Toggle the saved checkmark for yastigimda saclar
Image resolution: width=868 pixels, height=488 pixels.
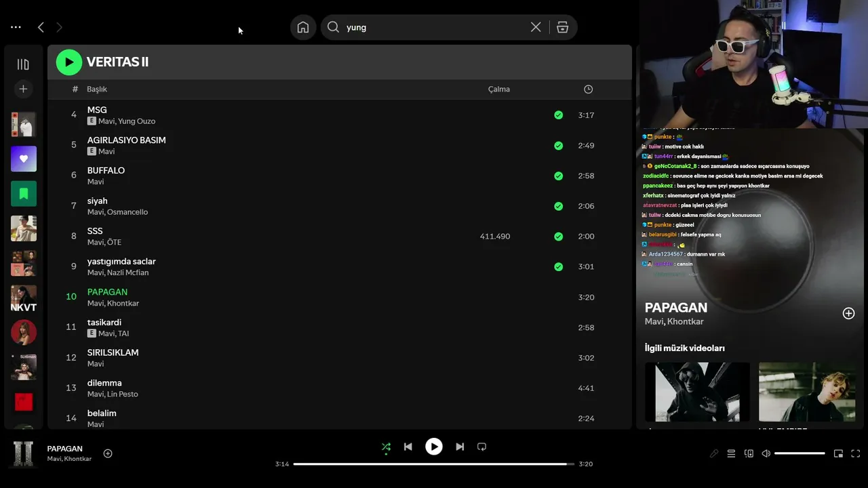(x=558, y=267)
